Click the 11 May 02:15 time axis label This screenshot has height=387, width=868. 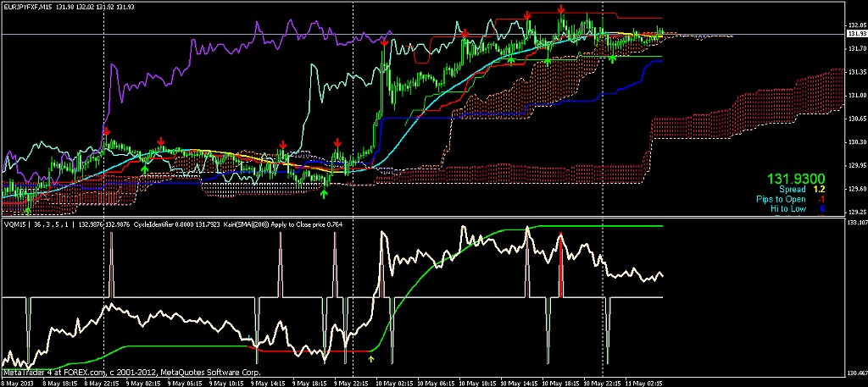[x=643, y=383]
